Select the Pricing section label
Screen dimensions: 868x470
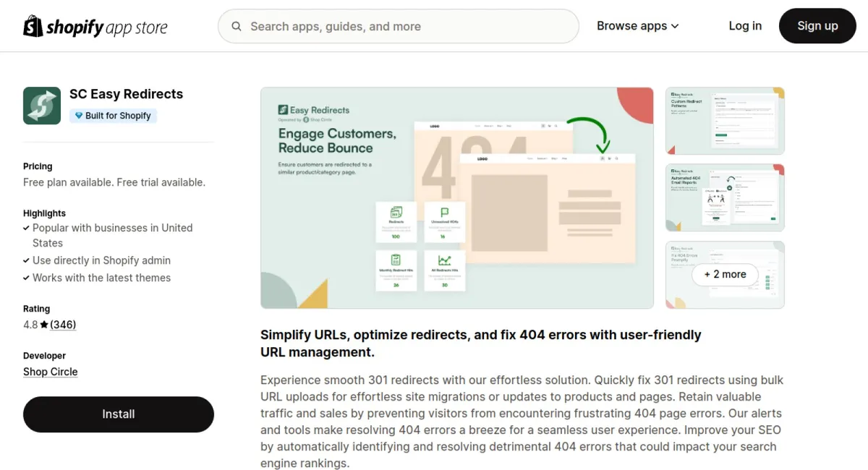click(x=38, y=166)
